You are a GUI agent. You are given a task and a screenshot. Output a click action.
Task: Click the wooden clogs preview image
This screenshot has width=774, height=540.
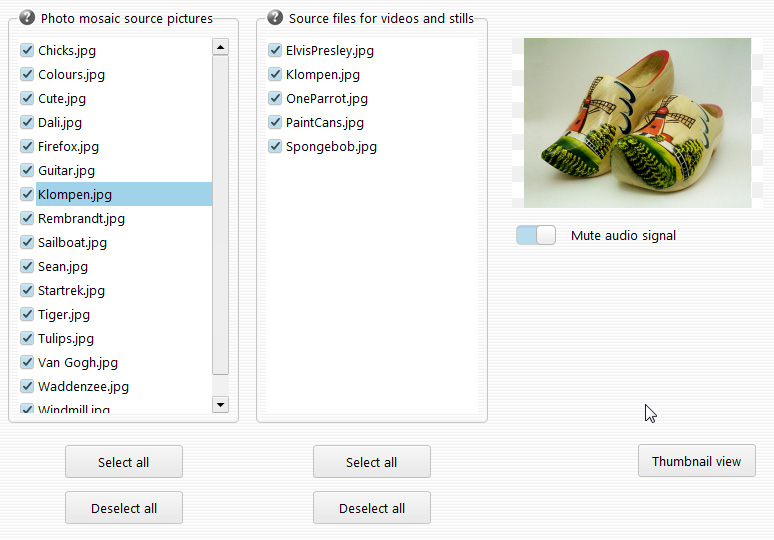pyautogui.click(x=636, y=122)
